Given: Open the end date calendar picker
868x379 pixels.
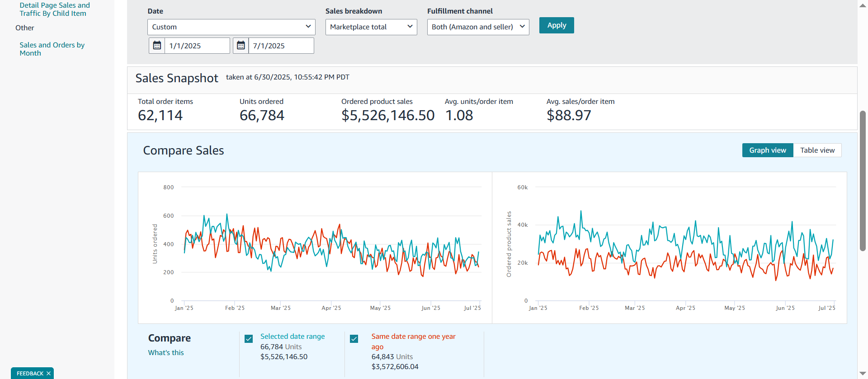Looking at the screenshot, I should 241,46.
